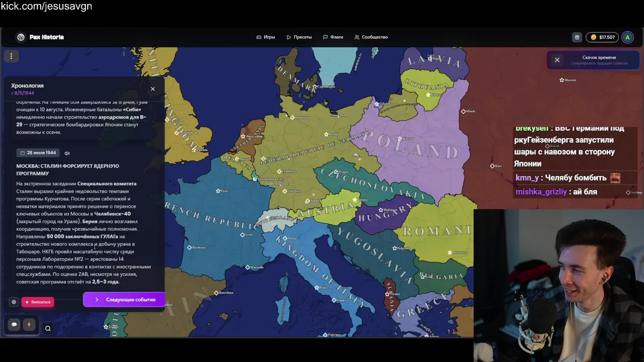Click the Pax Historia logo
The height and width of the screenshot is (362, 644).
tap(40, 37)
